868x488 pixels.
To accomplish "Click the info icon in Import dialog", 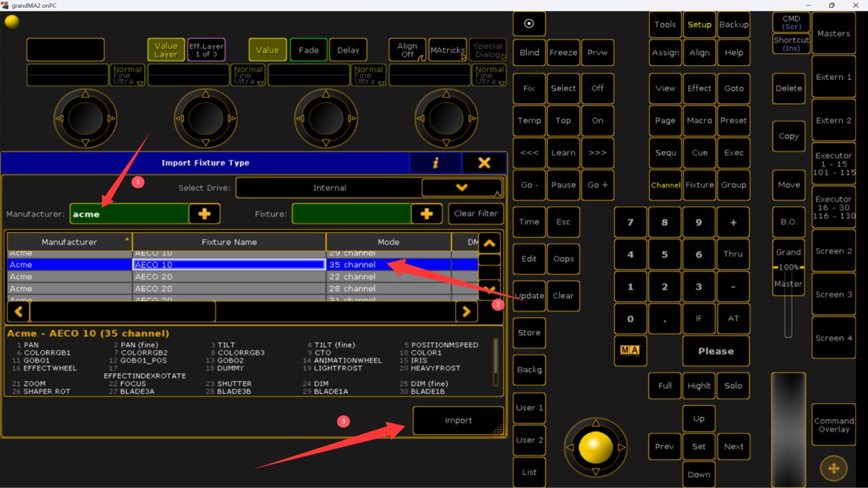I will point(435,163).
